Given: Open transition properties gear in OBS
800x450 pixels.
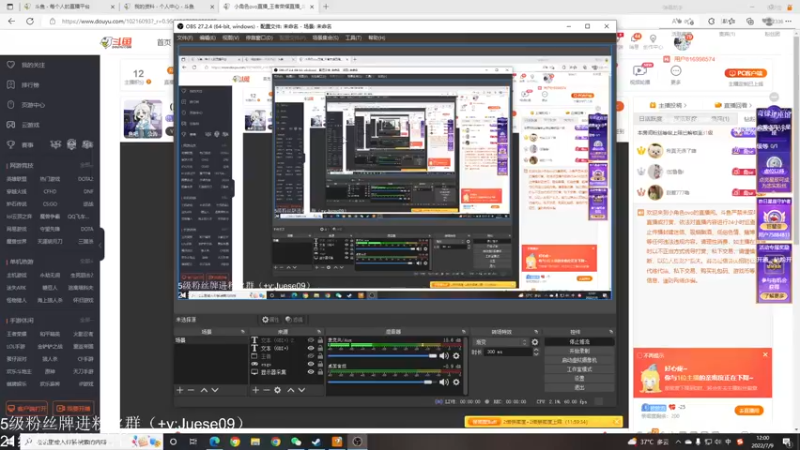Looking at the screenshot, I should (x=535, y=342).
